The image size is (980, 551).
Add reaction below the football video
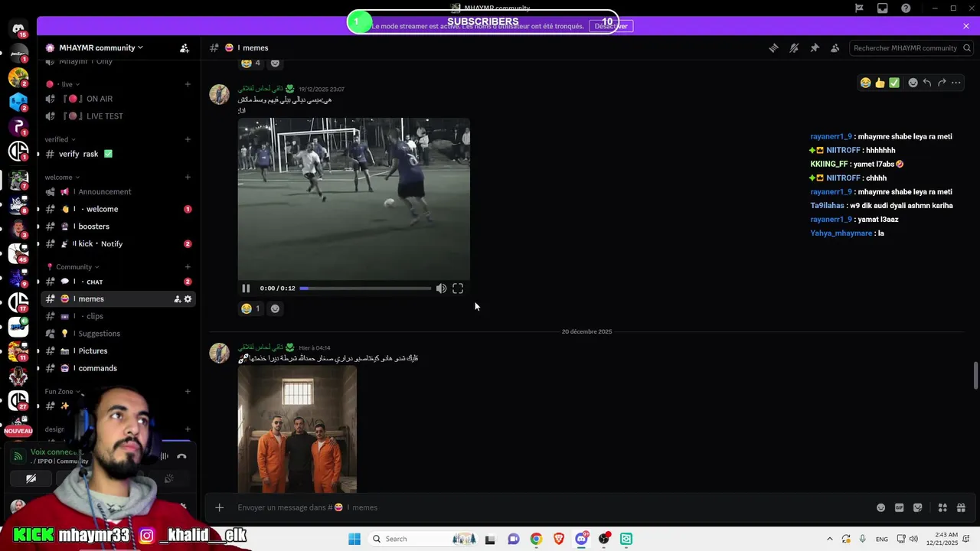point(275,308)
